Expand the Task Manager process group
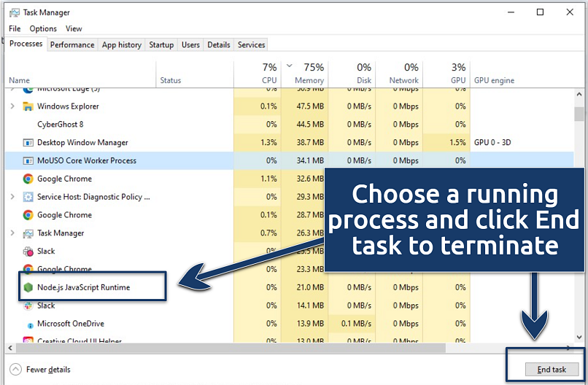Image resolution: width=588 pixels, height=385 pixels. [x=12, y=233]
